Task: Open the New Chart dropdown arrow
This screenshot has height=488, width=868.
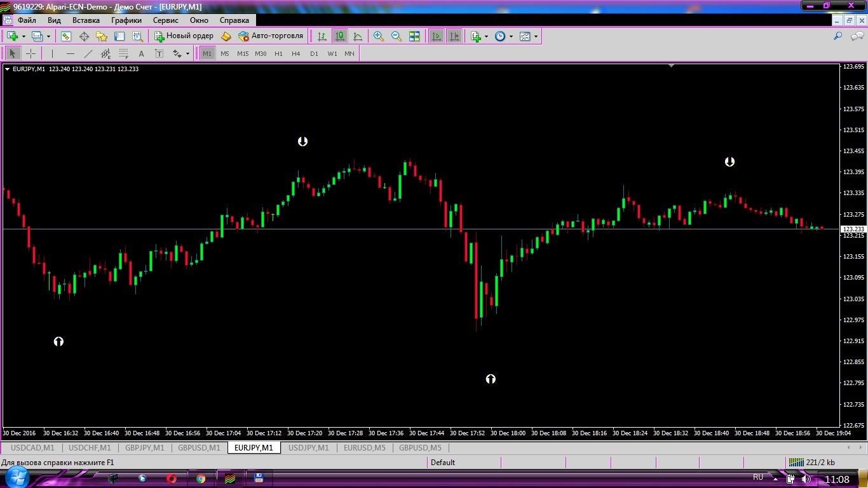Action: point(23,36)
